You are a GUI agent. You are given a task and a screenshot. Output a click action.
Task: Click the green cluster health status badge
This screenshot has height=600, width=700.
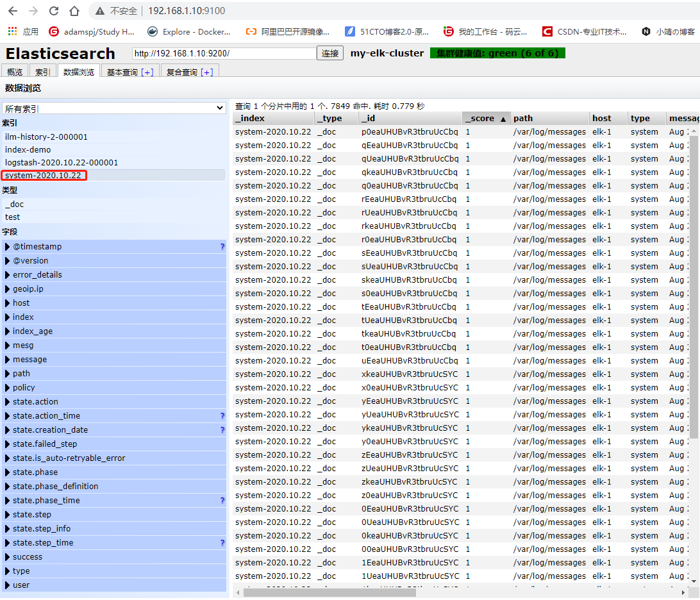[497, 53]
